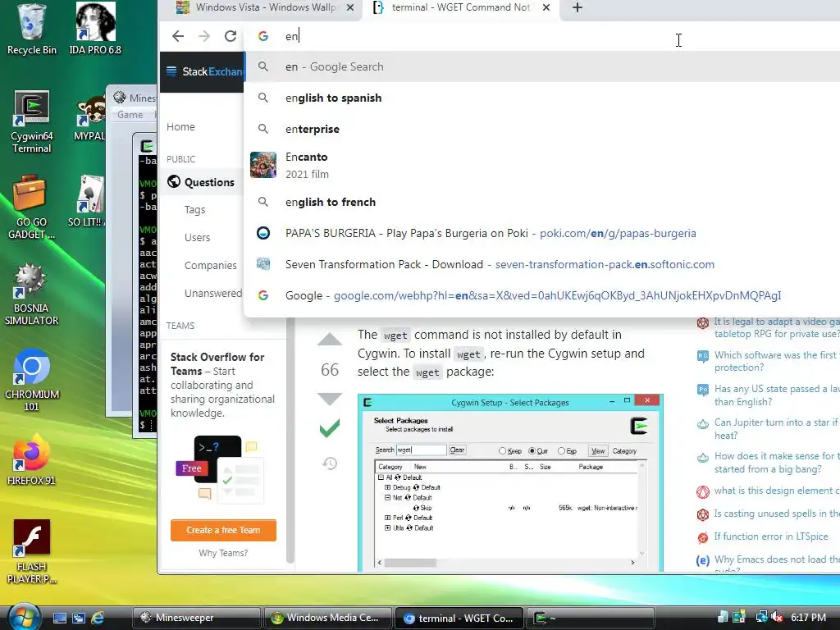
Task: Open 'Can Jupiter turn into a star' question
Action: point(776,428)
